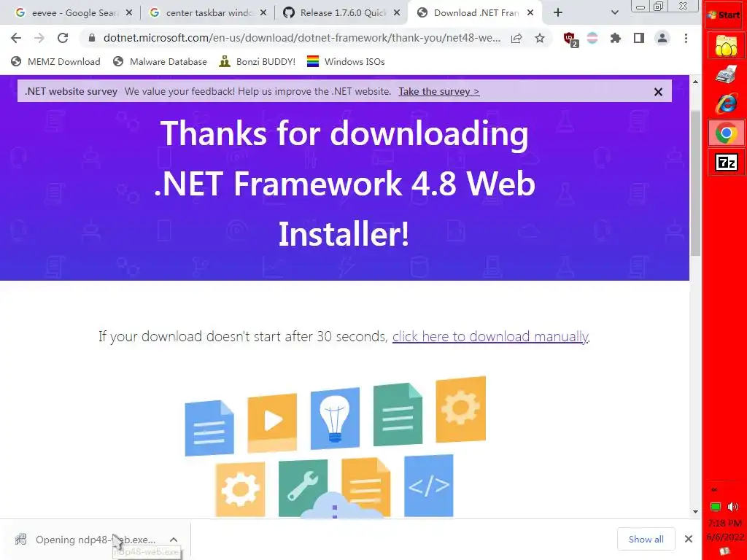
Task: Open the Chrome three-dot menu
Action: (x=686, y=38)
